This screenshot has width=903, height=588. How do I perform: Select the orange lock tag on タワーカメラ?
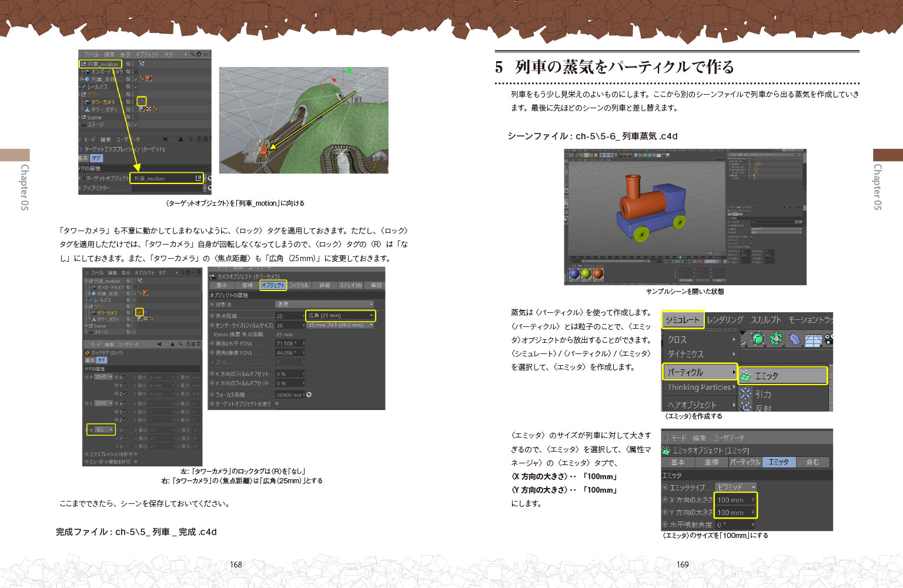coord(139,312)
